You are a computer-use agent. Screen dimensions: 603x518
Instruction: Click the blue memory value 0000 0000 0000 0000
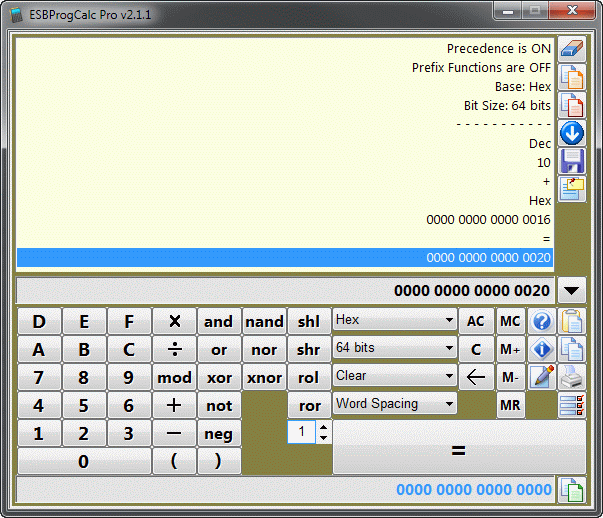(x=474, y=490)
